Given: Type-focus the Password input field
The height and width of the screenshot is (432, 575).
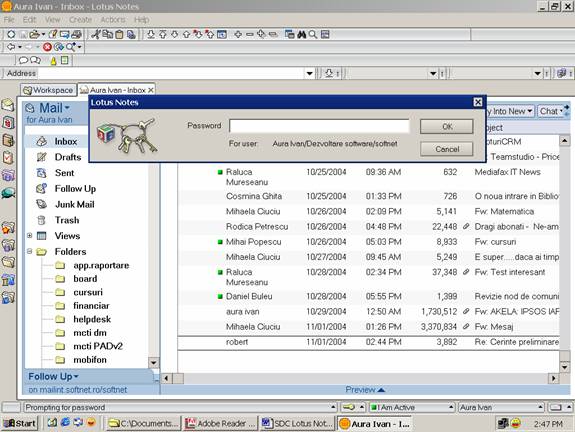Looking at the screenshot, I should click(x=319, y=126).
